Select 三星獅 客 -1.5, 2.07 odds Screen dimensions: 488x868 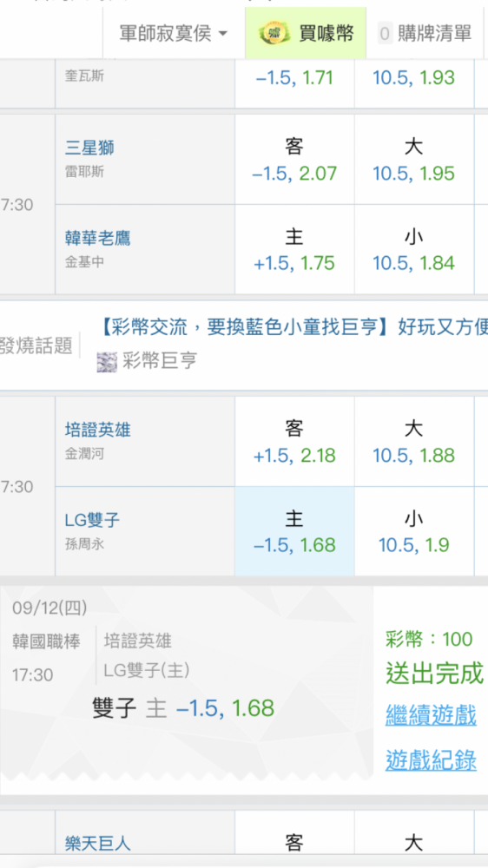click(x=294, y=160)
